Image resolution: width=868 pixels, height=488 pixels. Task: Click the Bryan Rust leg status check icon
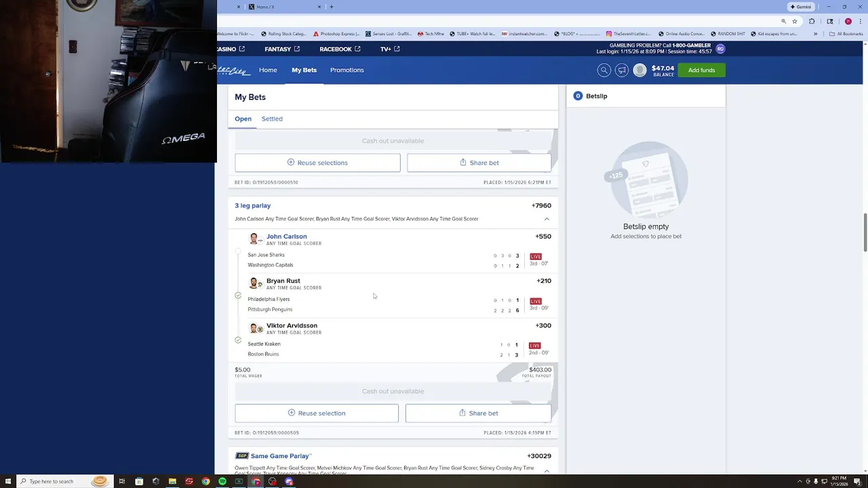[x=238, y=296]
